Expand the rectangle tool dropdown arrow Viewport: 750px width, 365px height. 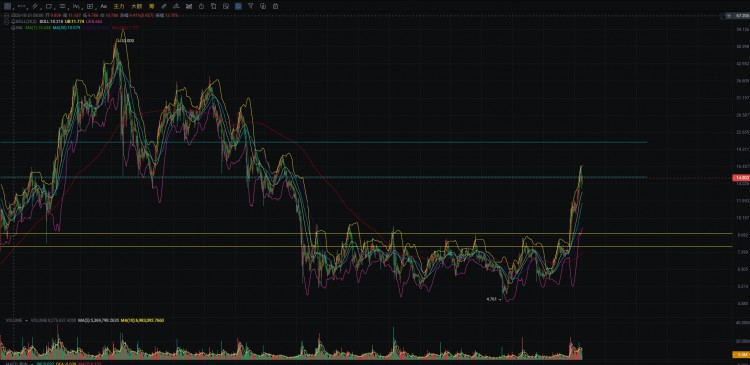pyautogui.click(x=55, y=8)
